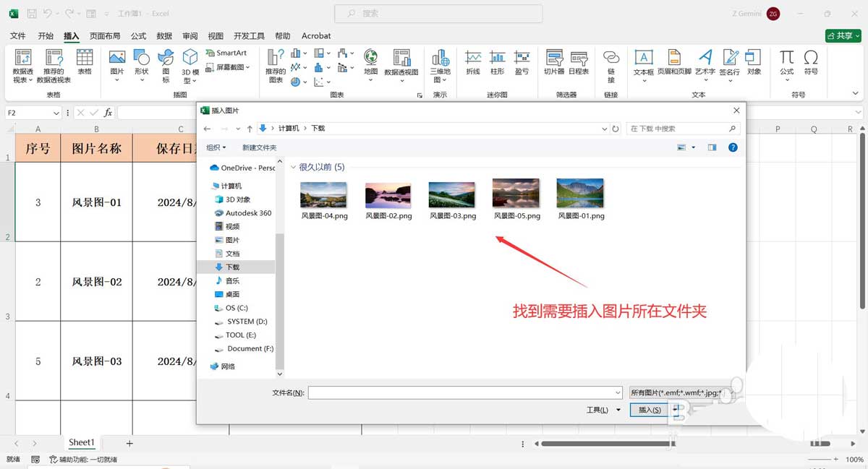868x469 pixels.
Task: Click Refresh icon next to address bar
Action: pyautogui.click(x=616, y=129)
